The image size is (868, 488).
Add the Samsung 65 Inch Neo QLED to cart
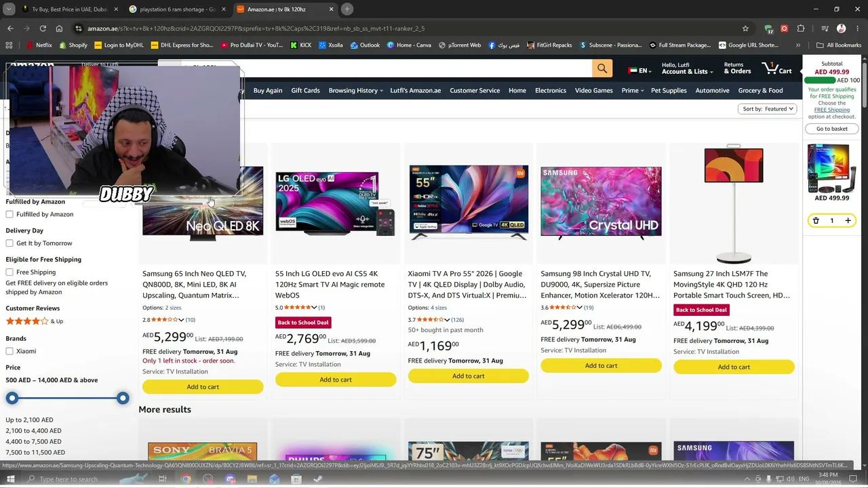(203, 387)
